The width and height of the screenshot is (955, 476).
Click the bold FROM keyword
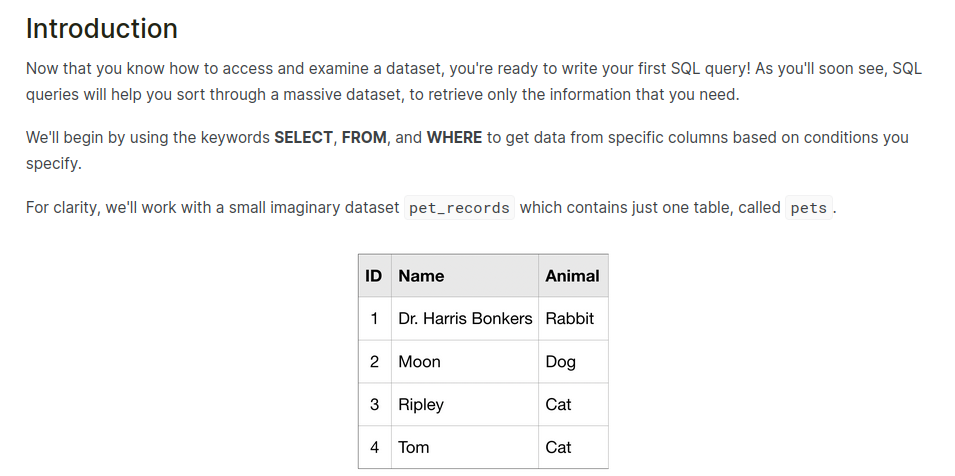364,137
